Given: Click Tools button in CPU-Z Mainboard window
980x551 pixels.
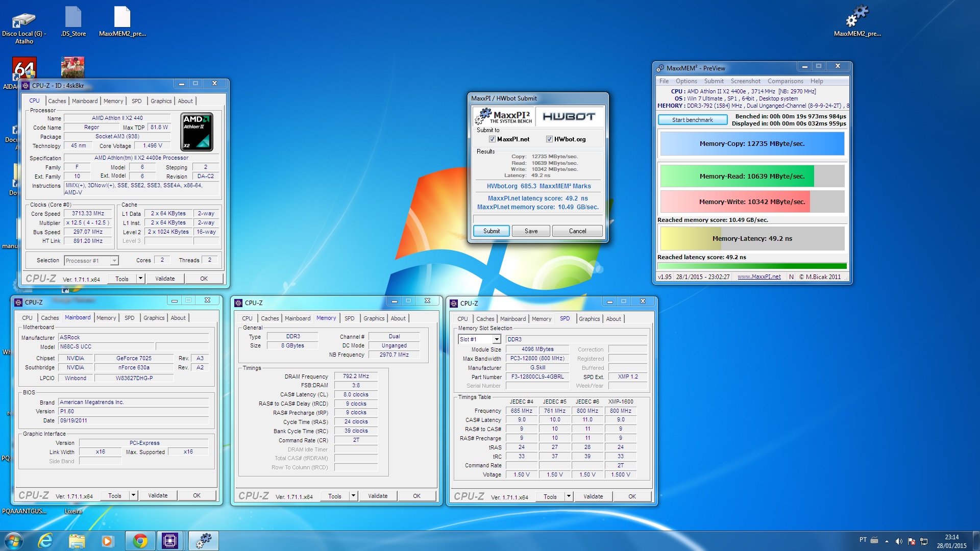Looking at the screenshot, I should [x=115, y=495].
